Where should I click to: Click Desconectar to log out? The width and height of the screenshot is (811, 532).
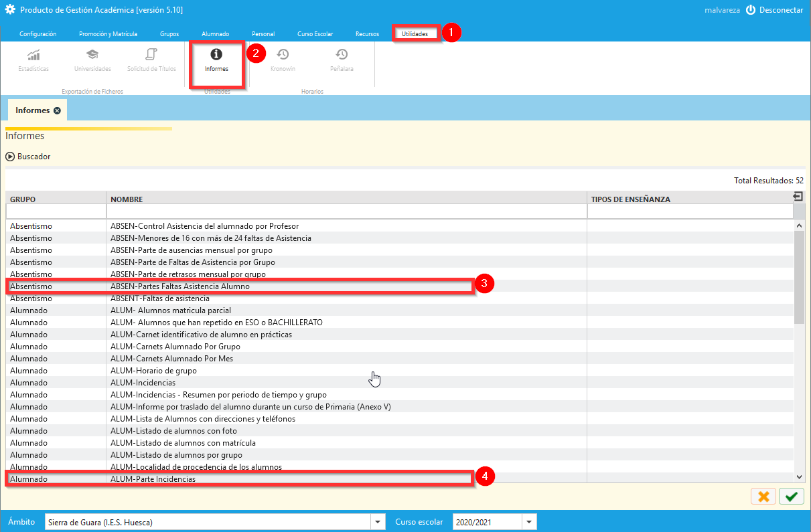click(781, 10)
